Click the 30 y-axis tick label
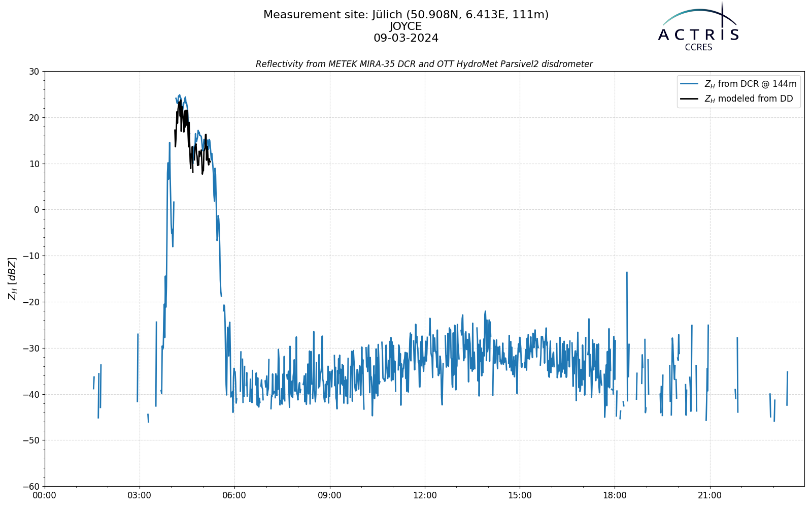 [x=34, y=72]
